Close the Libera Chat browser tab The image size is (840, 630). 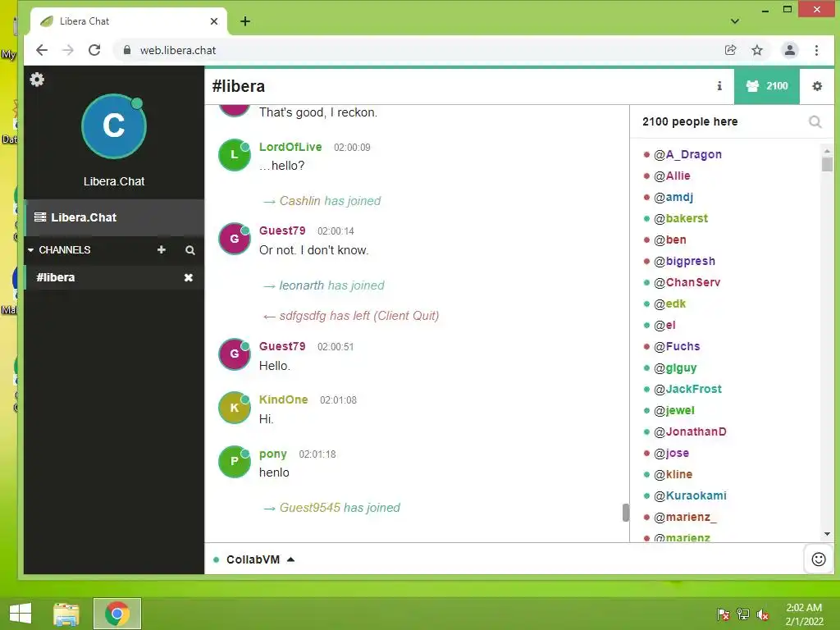[214, 21]
